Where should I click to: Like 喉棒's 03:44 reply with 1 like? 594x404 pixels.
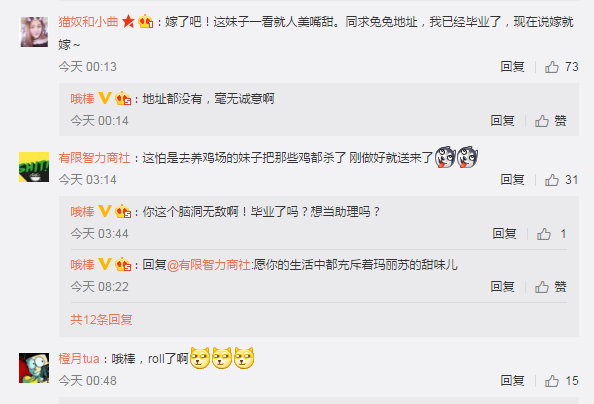pyautogui.click(x=544, y=234)
